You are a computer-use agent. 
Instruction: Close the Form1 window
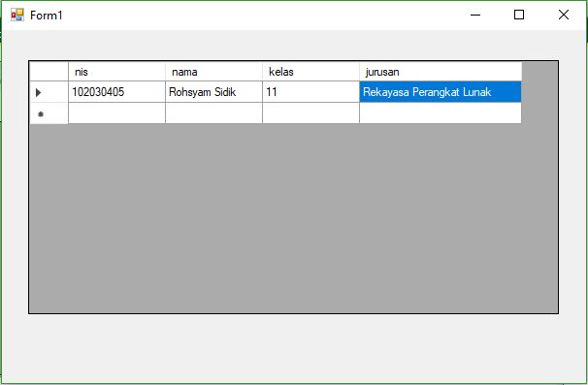coord(563,15)
